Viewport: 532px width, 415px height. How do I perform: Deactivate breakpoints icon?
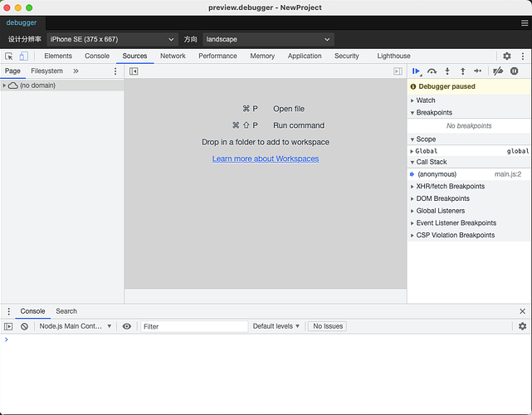point(498,71)
